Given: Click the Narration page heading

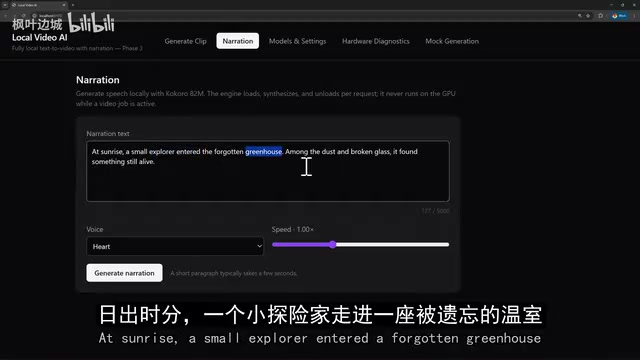Looking at the screenshot, I should (x=98, y=80).
